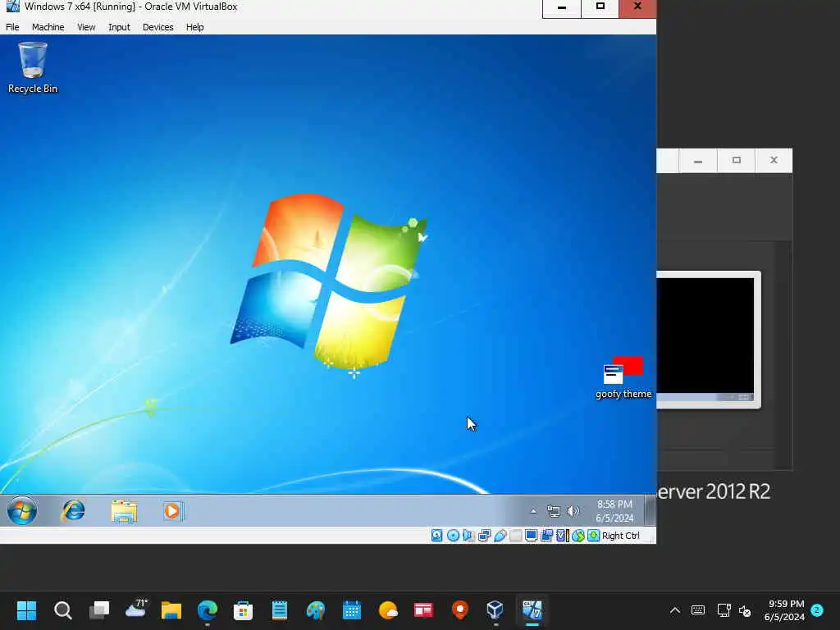
Task: Open Windows Explorer in Windows 7 taskbar
Action: click(x=125, y=510)
